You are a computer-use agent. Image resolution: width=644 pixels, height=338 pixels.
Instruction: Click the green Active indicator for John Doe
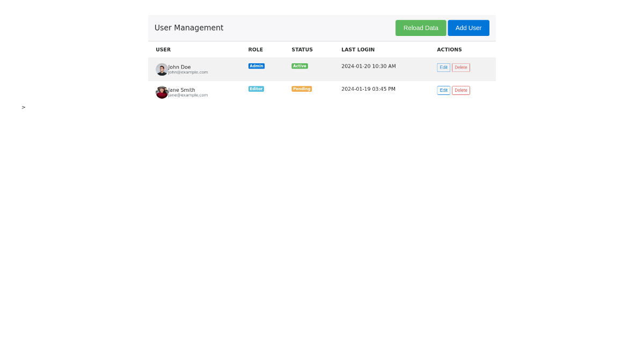[x=299, y=65]
